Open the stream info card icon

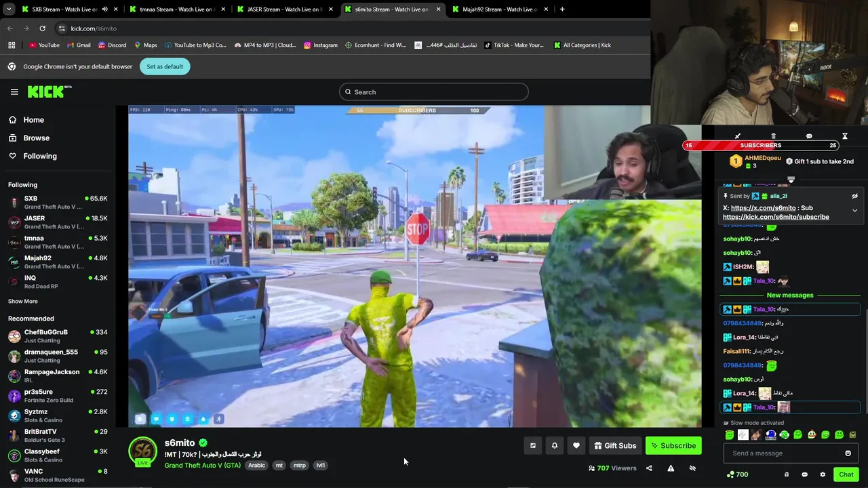coord(533,445)
